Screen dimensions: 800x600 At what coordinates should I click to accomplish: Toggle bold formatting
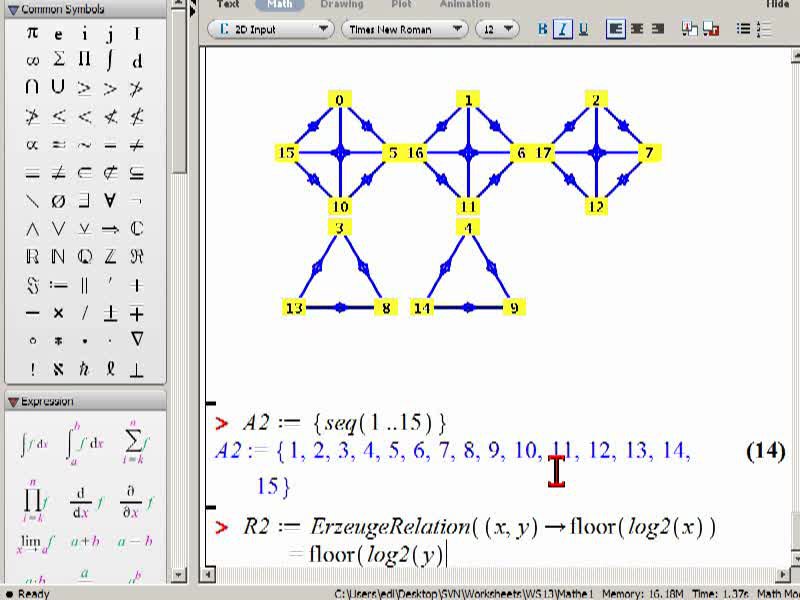pyautogui.click(x=542, y=29)
